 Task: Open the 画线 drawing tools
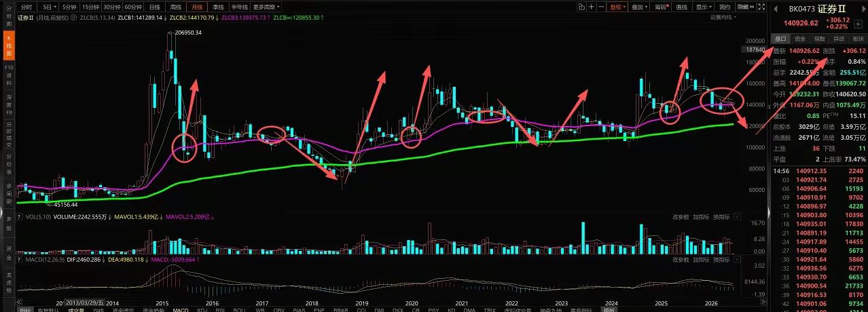[x=682, y=7]
